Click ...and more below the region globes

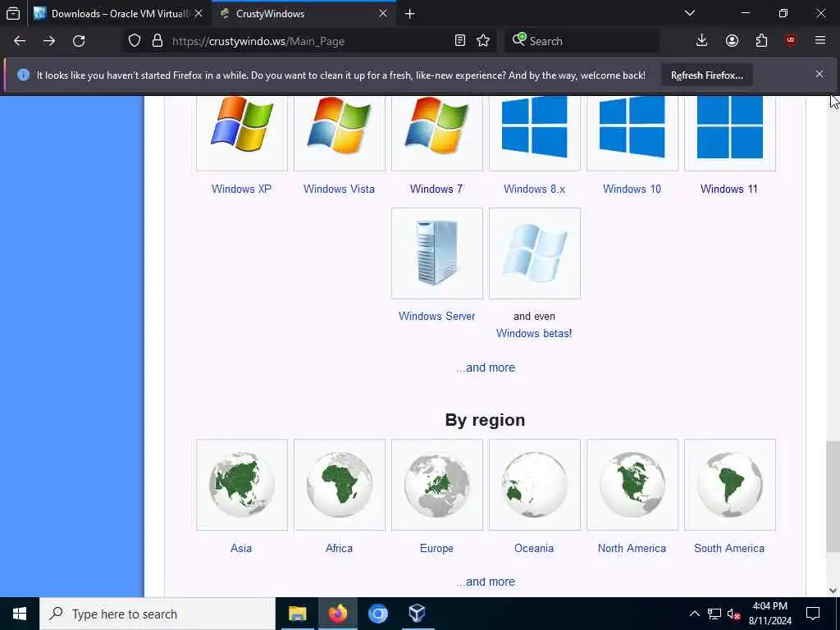[486, 582]
